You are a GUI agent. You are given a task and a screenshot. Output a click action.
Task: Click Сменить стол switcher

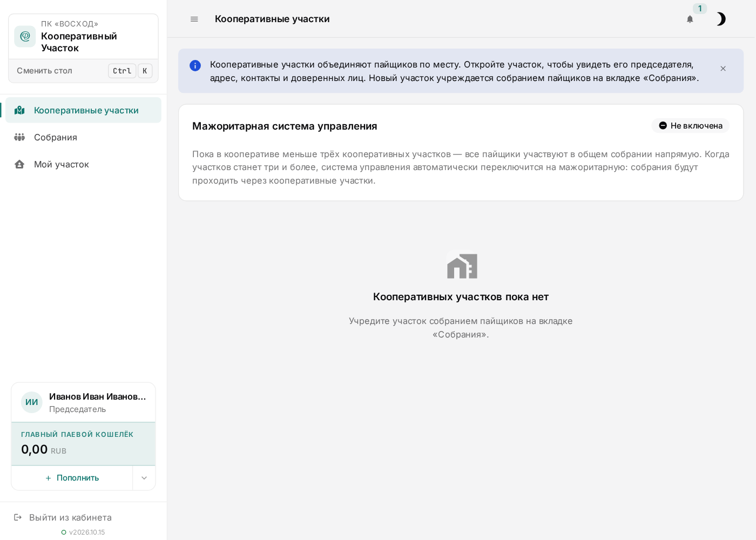83,71
